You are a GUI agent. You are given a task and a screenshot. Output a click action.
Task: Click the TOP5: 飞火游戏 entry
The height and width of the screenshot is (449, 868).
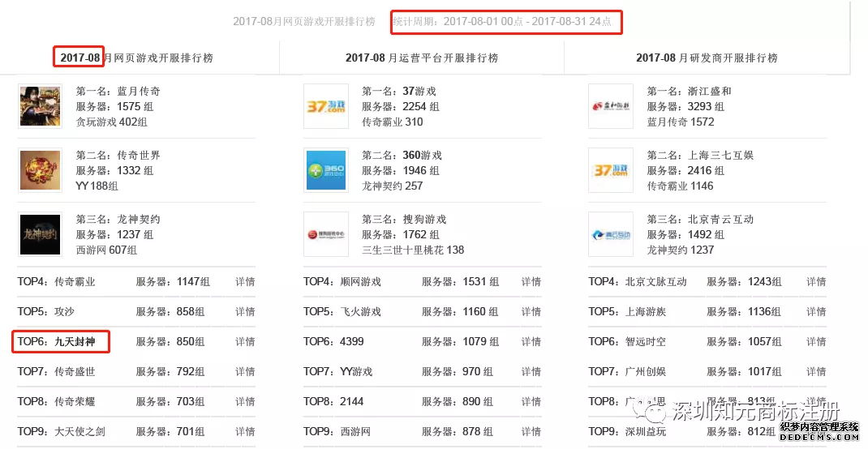point(342,312)
